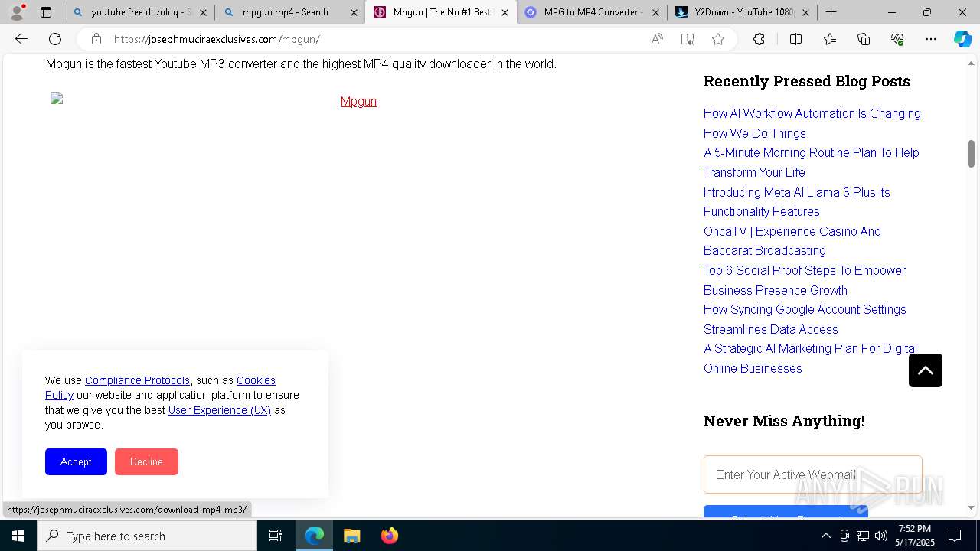Click the page vertical scrollbar thumb
The image size is (980, 551).
(971, 153)
